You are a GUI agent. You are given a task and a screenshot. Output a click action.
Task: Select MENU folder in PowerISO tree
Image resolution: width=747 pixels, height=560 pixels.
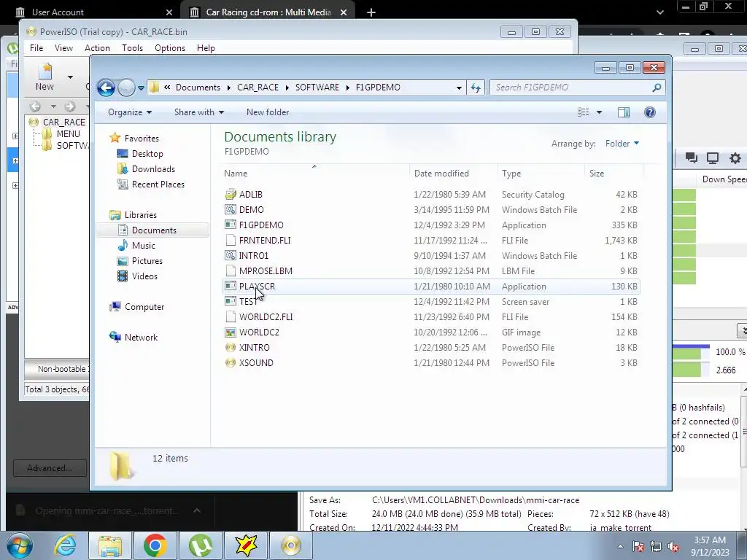coord(68,134)
